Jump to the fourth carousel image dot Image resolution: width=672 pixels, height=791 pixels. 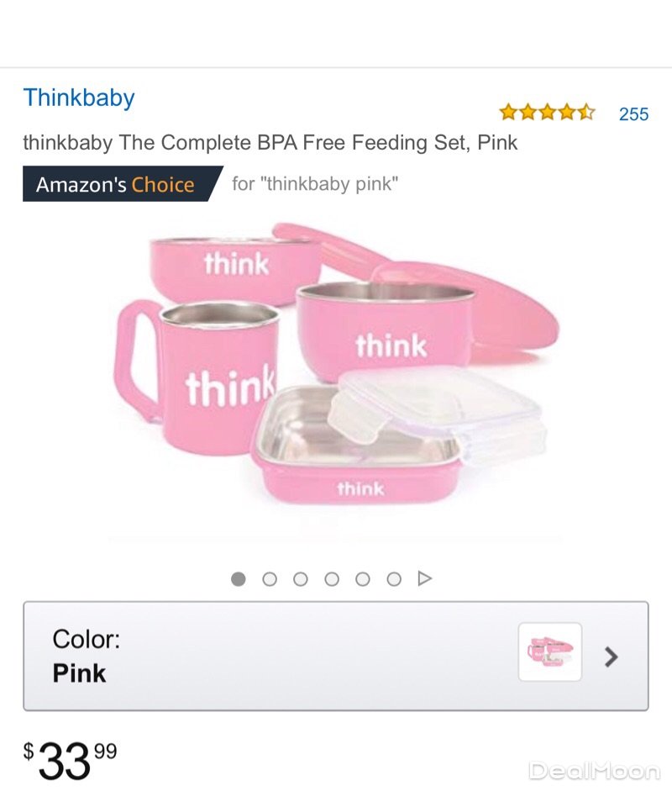pos(332,578)
